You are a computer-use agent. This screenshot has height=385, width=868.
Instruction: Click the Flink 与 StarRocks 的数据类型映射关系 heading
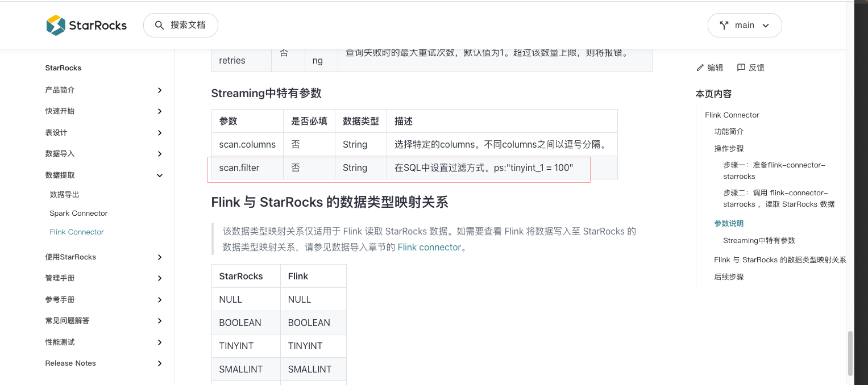point(330,202)
